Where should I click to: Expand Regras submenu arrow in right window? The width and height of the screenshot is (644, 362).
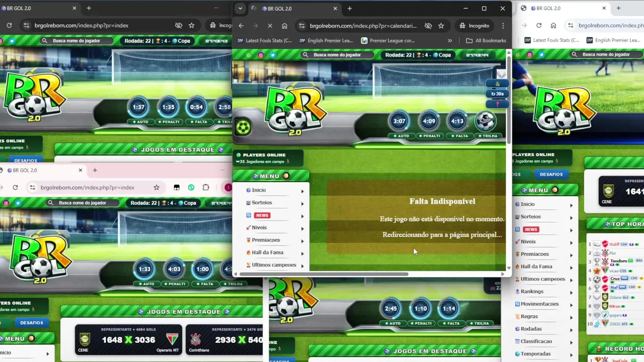(x=571, y=317)
